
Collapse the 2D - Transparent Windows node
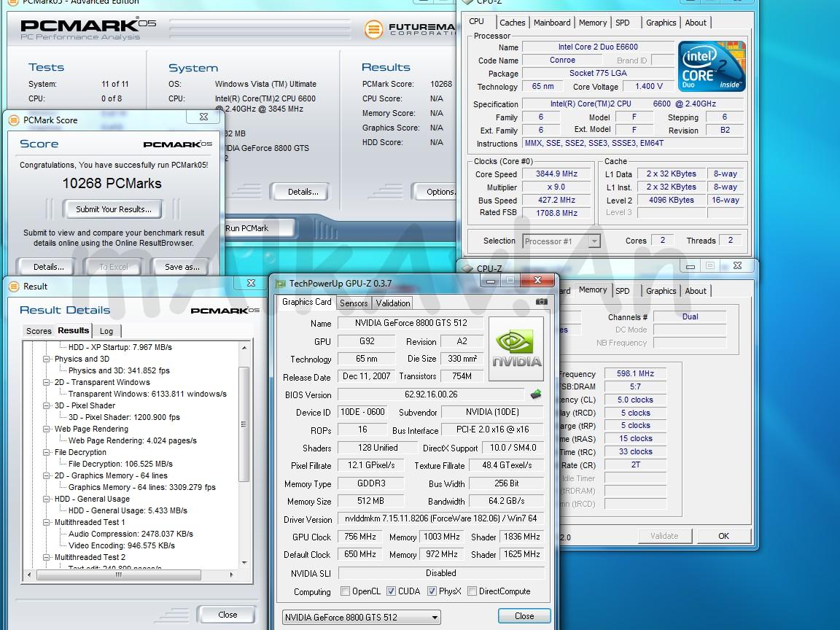click(x=47, y=383)
